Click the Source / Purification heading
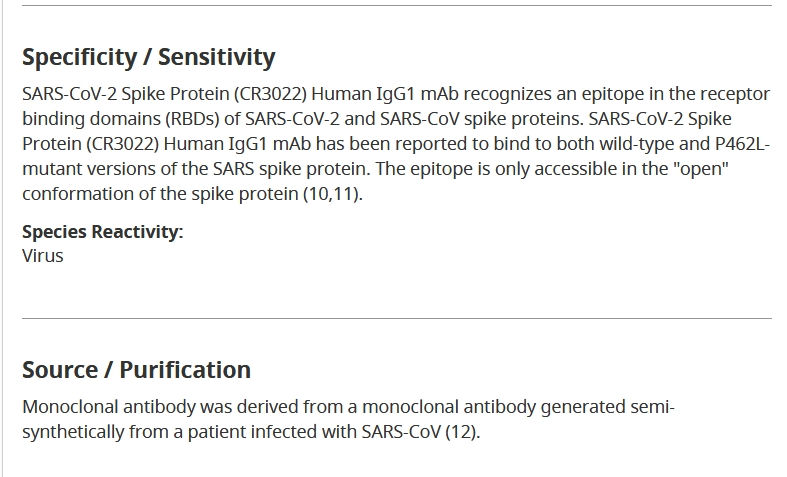Viewport: 787px width, 477px height. (x=136, y=370)
